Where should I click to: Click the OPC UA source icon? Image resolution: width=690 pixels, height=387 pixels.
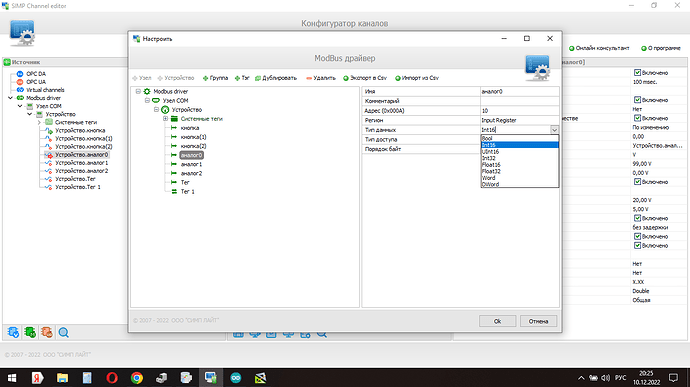point(20,82)
